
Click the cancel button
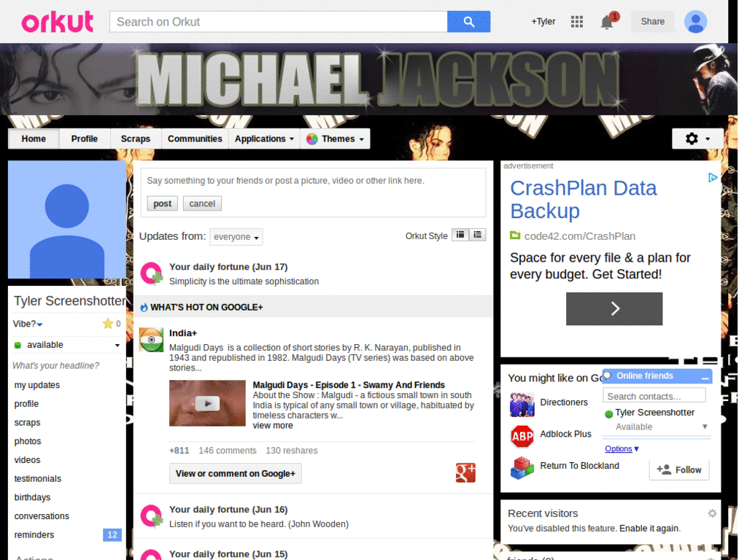pos(202,204)
